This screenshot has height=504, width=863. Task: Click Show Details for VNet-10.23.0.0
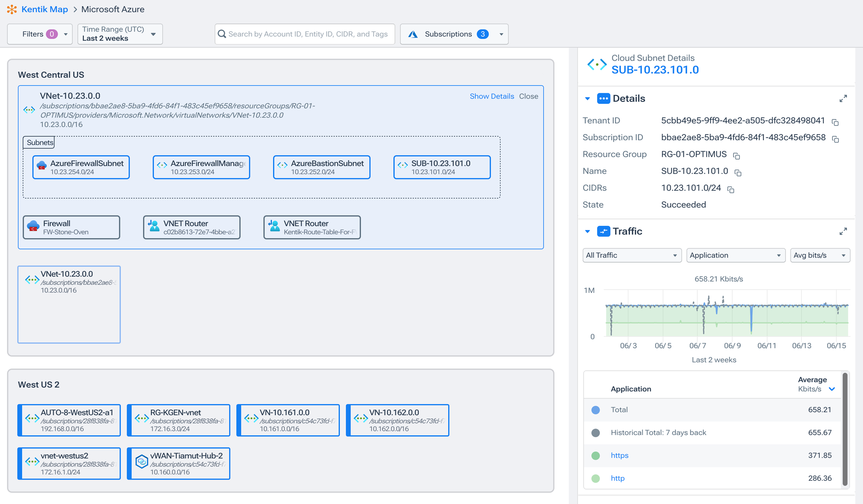[492, 96]
